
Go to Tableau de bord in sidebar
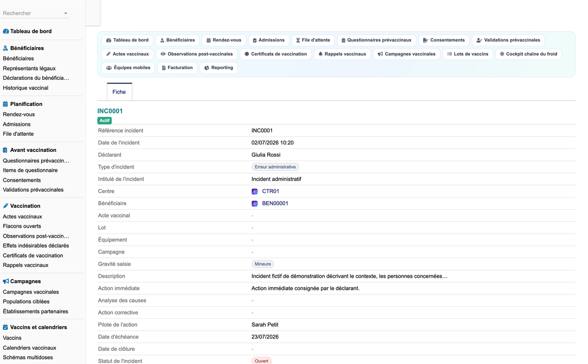coord(31,31)
